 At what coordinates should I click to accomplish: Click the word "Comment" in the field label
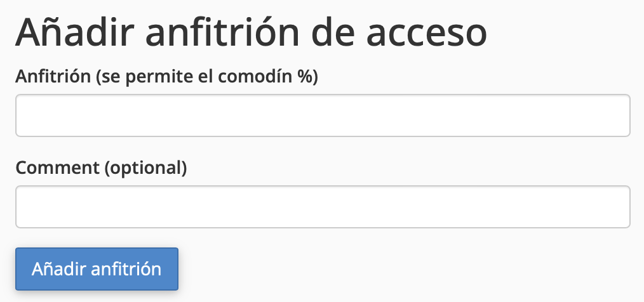(57, 168)
